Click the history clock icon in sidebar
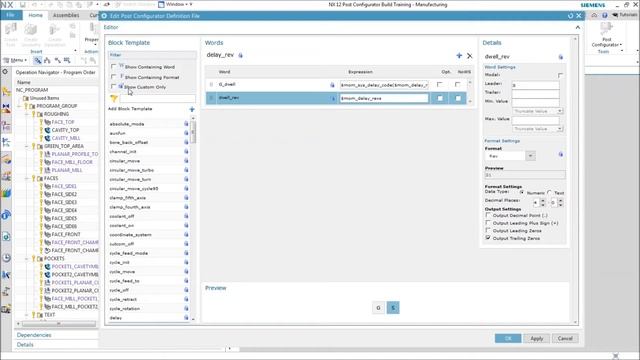This screenshot has width=640, height=360. 6,258
